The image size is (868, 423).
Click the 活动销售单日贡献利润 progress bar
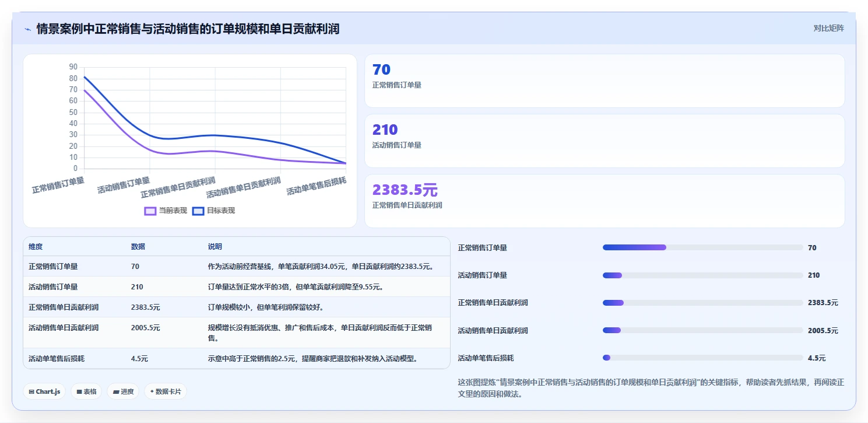point(702,330)
